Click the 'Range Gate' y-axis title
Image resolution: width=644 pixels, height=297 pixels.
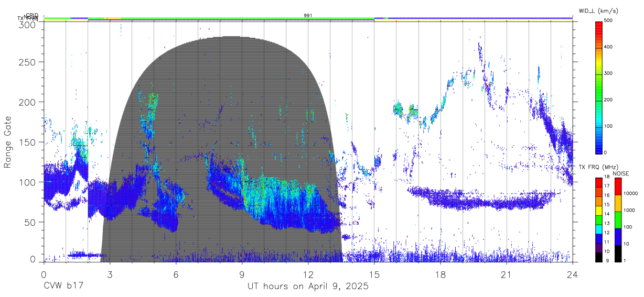pos(8,142)
